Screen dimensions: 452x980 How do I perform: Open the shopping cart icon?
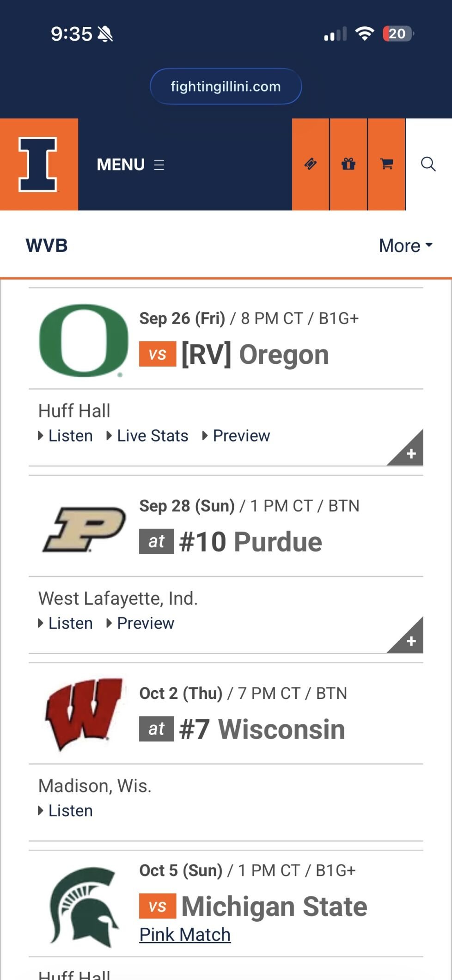(386, 164)
